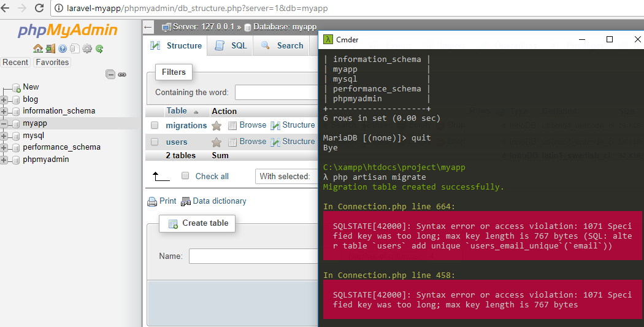Click the log out door icon

tap(50, 49)
